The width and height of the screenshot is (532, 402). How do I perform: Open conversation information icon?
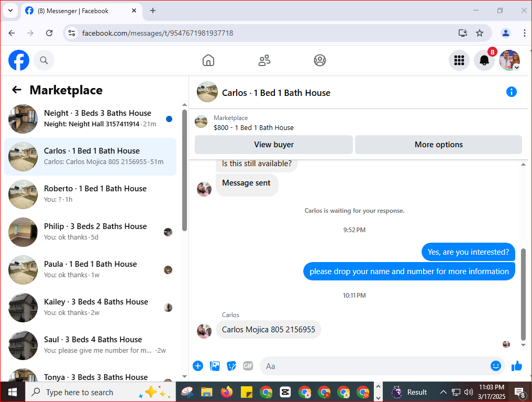pyautogui.click(x=511, y=92)
